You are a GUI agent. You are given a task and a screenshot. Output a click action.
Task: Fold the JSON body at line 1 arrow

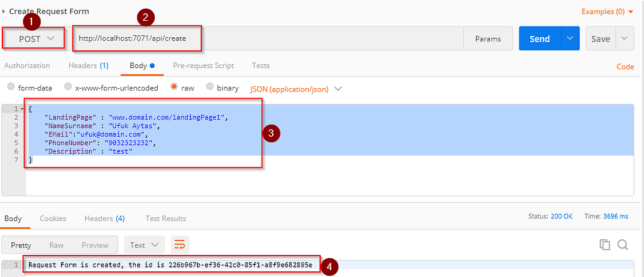[x=21, y=109]
